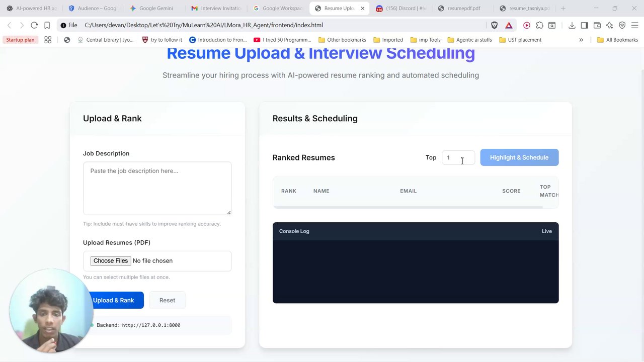Click the browser back arrow

(x=9, y=25)
